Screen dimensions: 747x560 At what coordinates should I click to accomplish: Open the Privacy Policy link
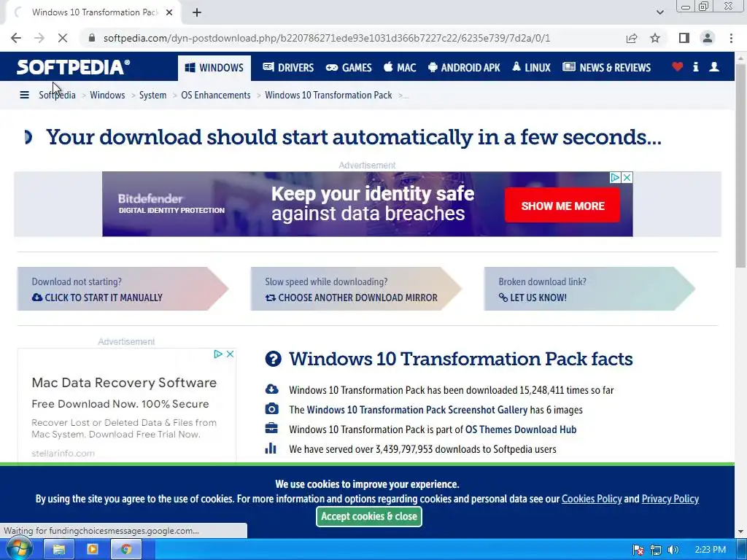670,499
